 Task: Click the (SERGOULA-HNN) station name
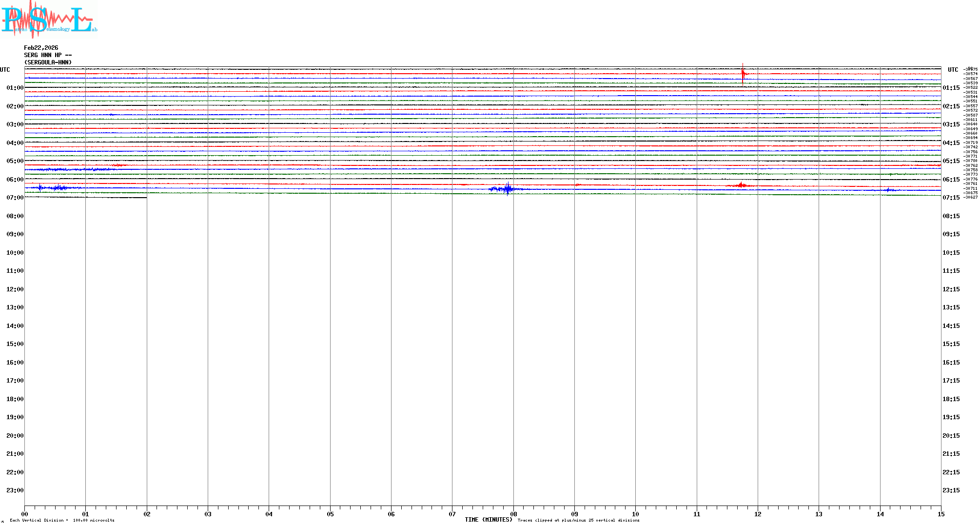pos(48,62)
